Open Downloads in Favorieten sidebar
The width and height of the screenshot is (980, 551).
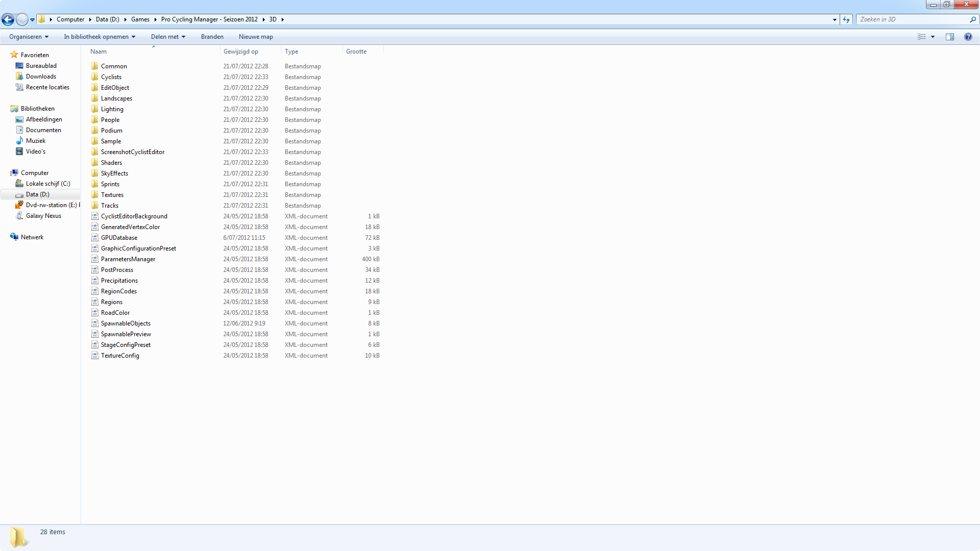(41, 77)
